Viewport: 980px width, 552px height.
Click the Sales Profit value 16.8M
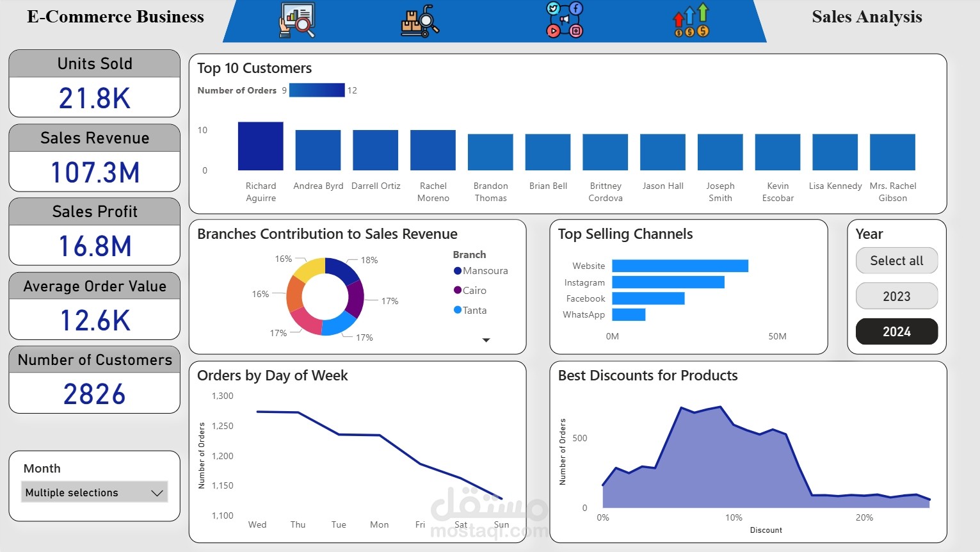tap(95, 247)
